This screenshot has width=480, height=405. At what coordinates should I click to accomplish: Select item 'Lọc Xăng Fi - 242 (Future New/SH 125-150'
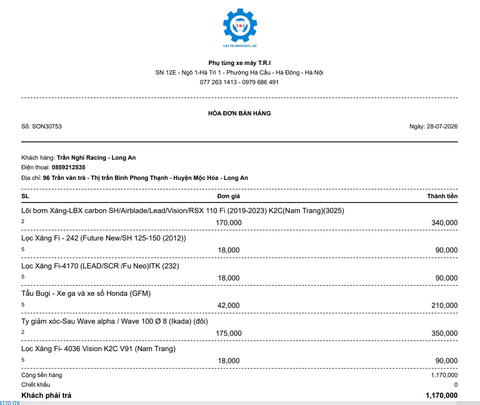[x=104, y=238]
